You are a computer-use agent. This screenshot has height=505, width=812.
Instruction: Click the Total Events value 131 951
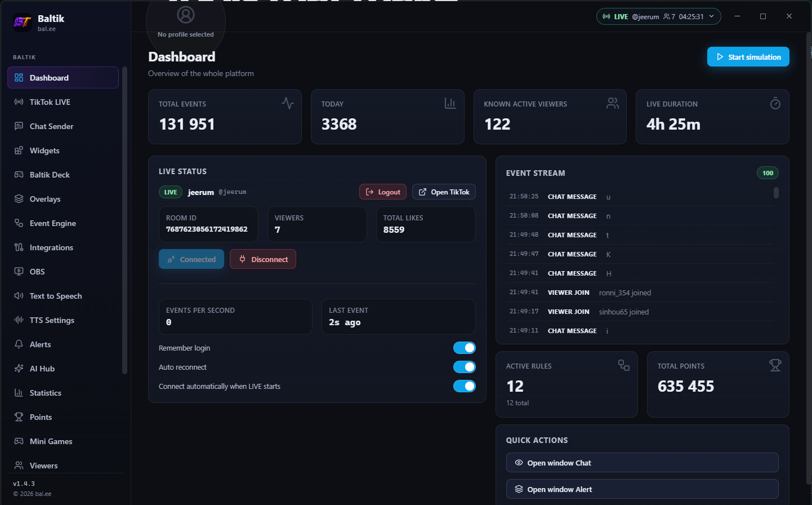coord(187,124)
